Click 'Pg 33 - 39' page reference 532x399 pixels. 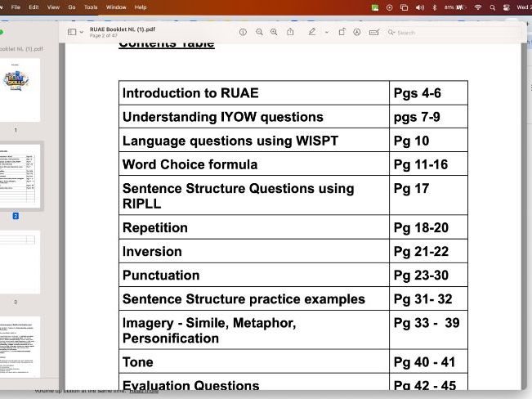pos(427,323)
